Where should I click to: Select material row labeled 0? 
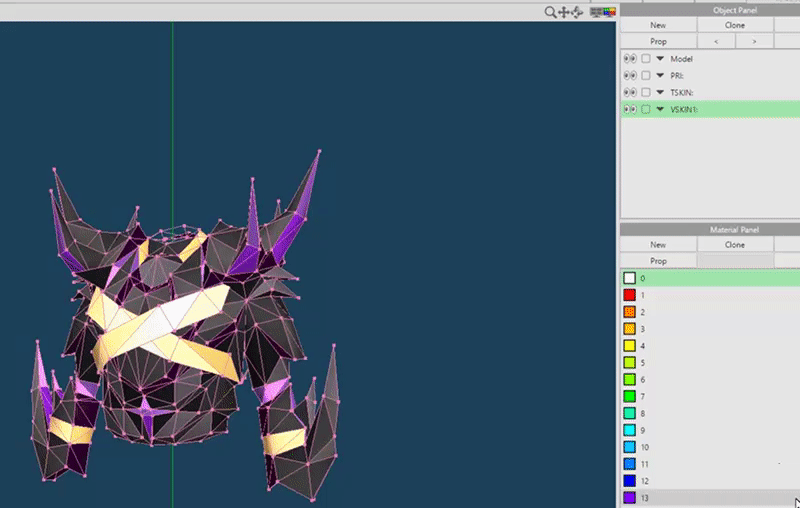coord(710,278)
